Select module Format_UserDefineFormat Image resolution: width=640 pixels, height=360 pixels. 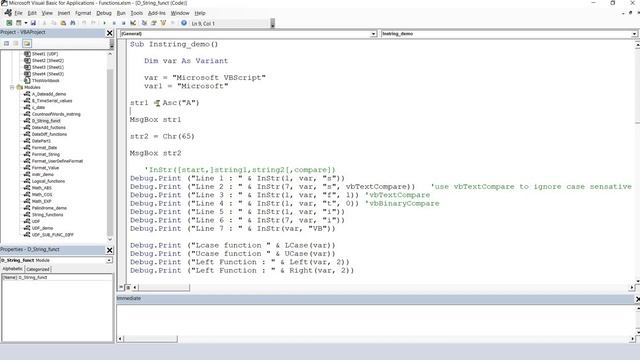coord(57,161)
